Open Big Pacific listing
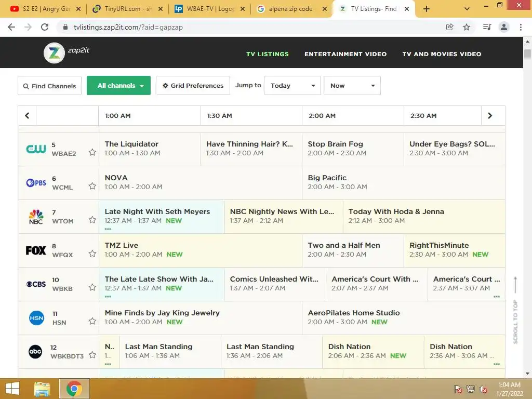Screen dimensions: 532x399 403,183
